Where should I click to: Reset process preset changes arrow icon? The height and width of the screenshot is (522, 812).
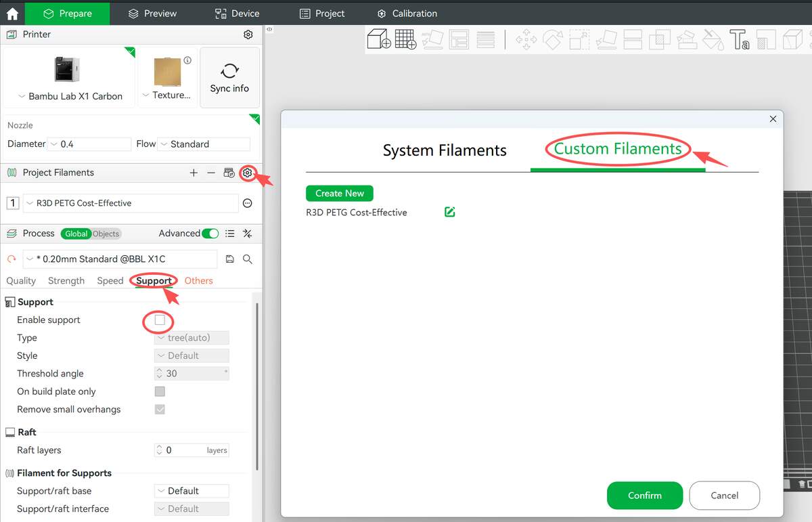coord(12,259)
